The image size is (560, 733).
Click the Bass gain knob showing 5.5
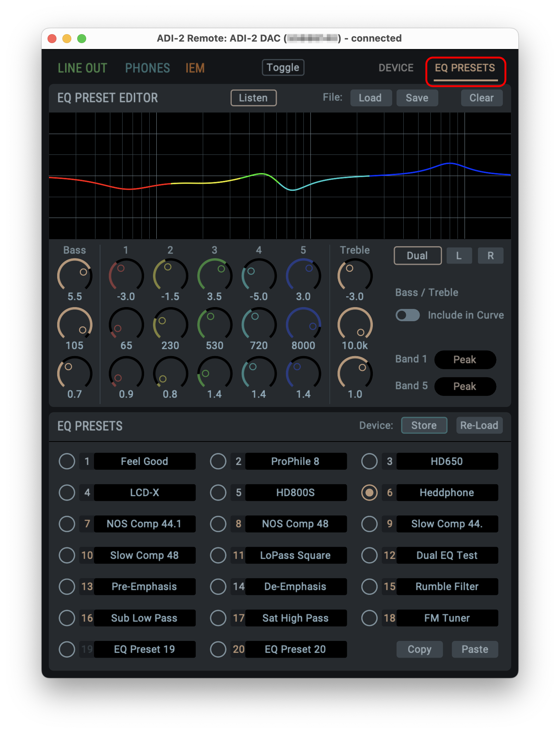(x=75, y=276)
